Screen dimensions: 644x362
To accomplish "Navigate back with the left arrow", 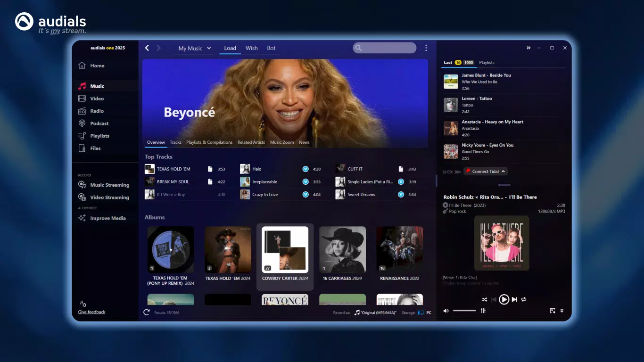I will point(147,48).
